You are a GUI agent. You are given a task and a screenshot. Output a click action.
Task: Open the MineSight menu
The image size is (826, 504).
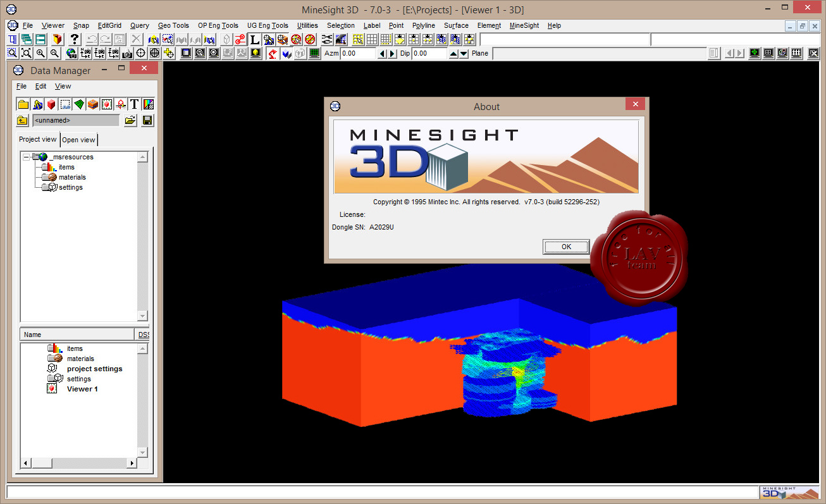coord(524,26)
